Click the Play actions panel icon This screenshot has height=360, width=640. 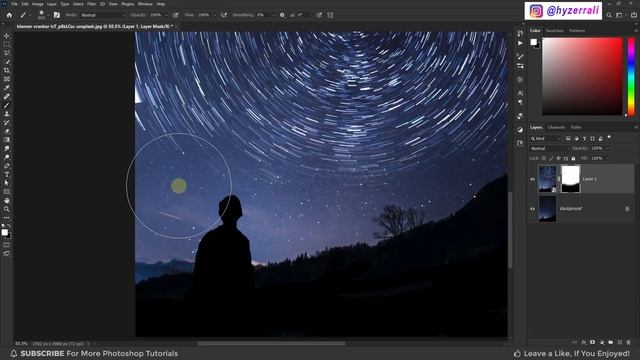point(520,43)
